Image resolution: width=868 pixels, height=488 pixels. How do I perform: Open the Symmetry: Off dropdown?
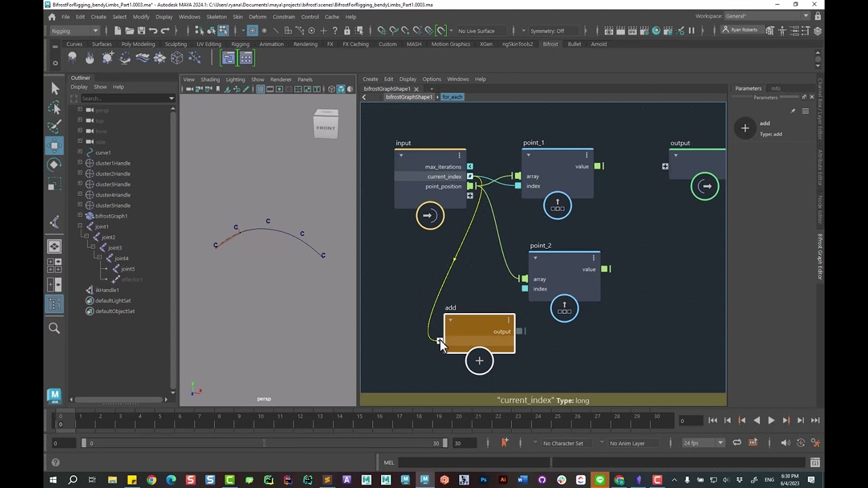coord(553,30)
